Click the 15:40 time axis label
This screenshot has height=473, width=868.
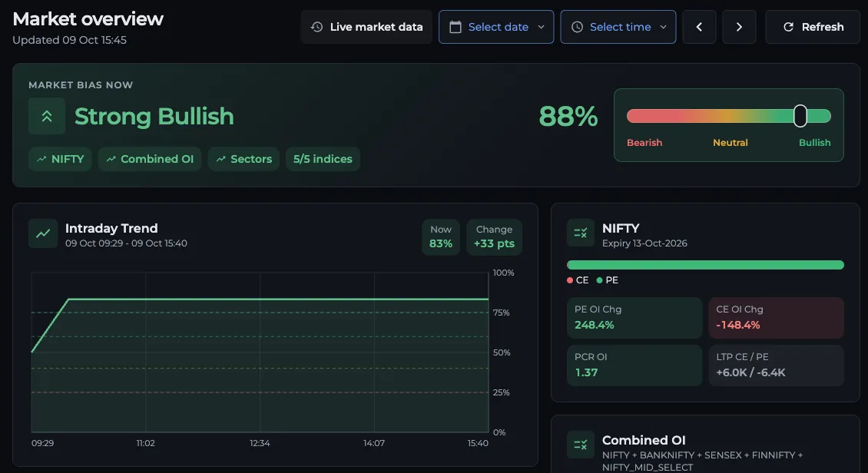(x=478, y=443)
